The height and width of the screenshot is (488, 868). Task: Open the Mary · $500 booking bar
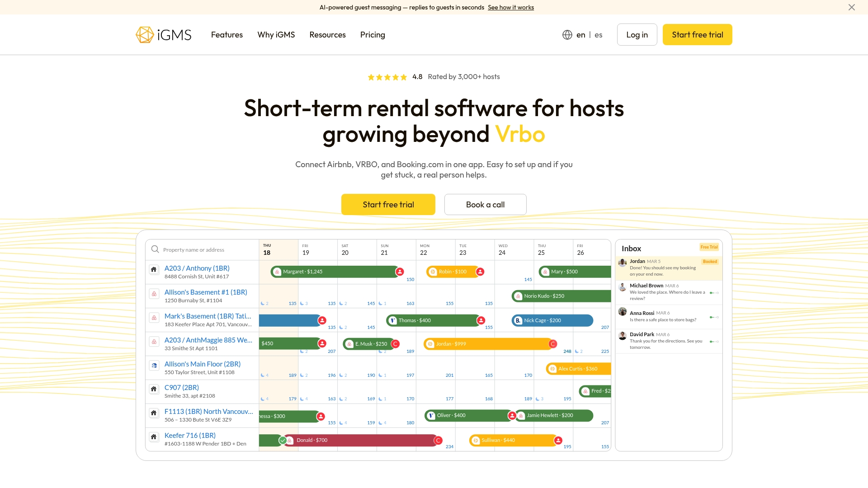575,272
